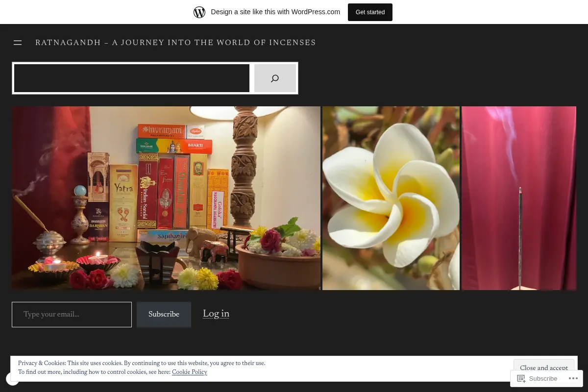
Task: Click the white circle behind the cookie banner
Action: (x=11, y=378)
